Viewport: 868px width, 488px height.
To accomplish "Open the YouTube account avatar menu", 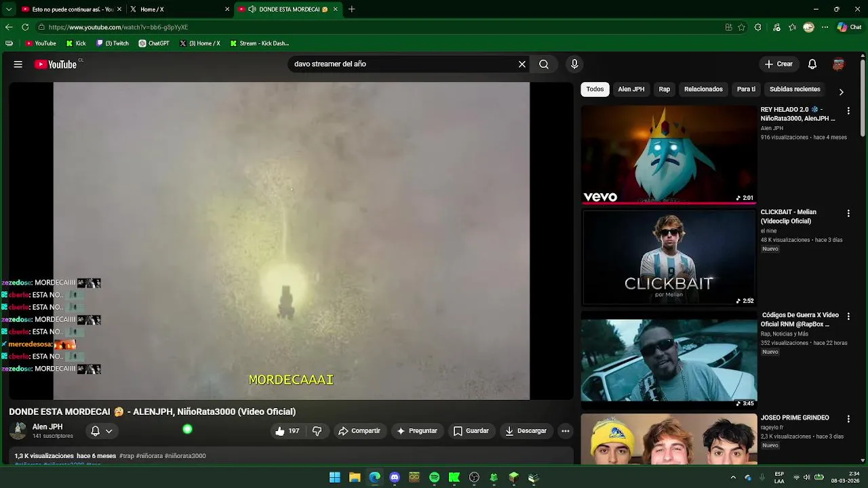I will click(x=838, y=64).
